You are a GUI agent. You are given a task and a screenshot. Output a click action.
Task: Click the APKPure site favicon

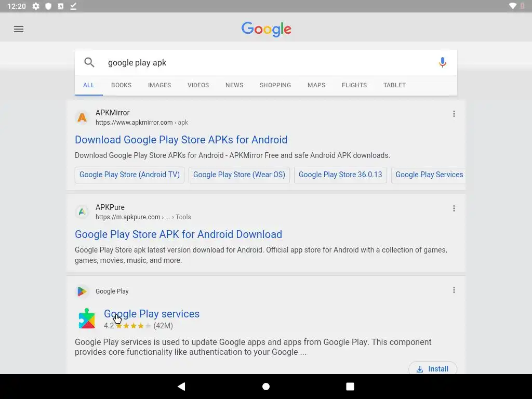coord(82,212)
